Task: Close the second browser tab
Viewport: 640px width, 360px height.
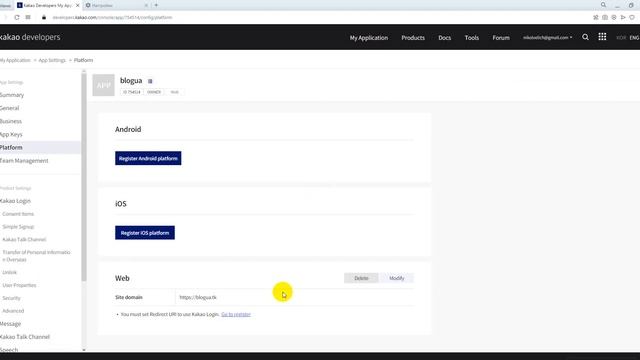Action: click(146, 5)
